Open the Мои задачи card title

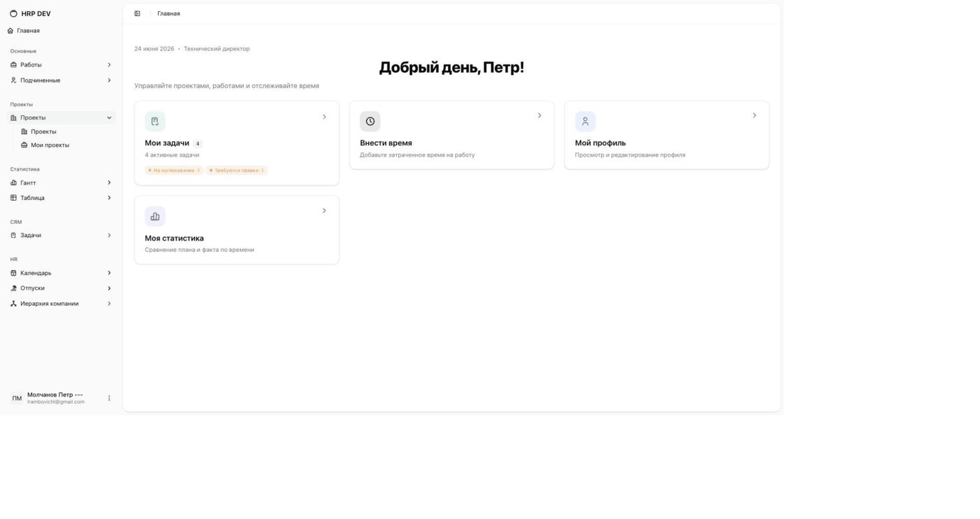(167, 143)
